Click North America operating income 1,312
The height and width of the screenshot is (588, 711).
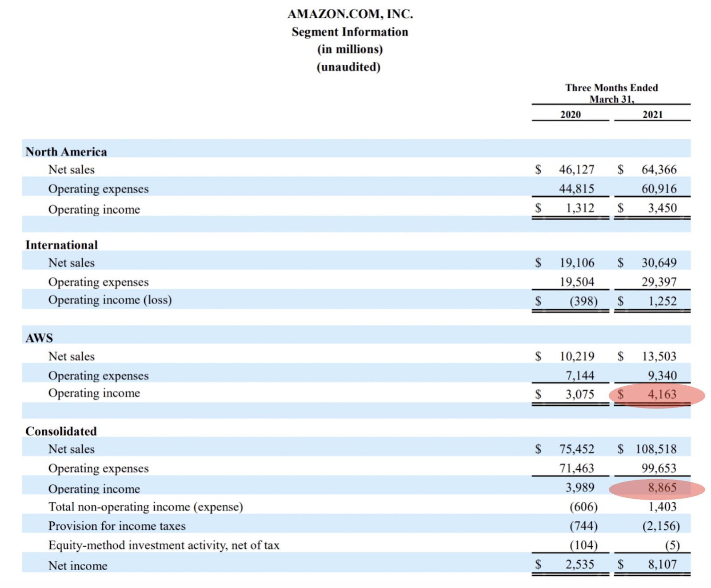[x=580, y=208]
